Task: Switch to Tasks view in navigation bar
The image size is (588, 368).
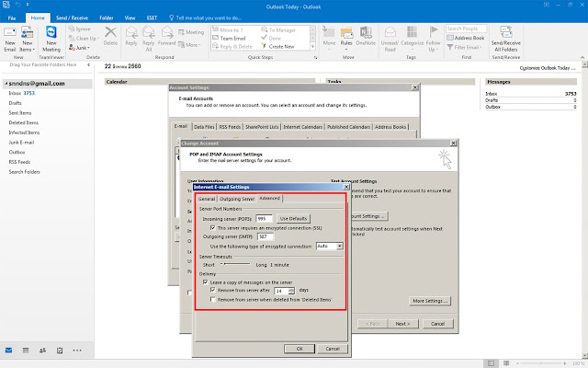Action: tap(60, 351)
